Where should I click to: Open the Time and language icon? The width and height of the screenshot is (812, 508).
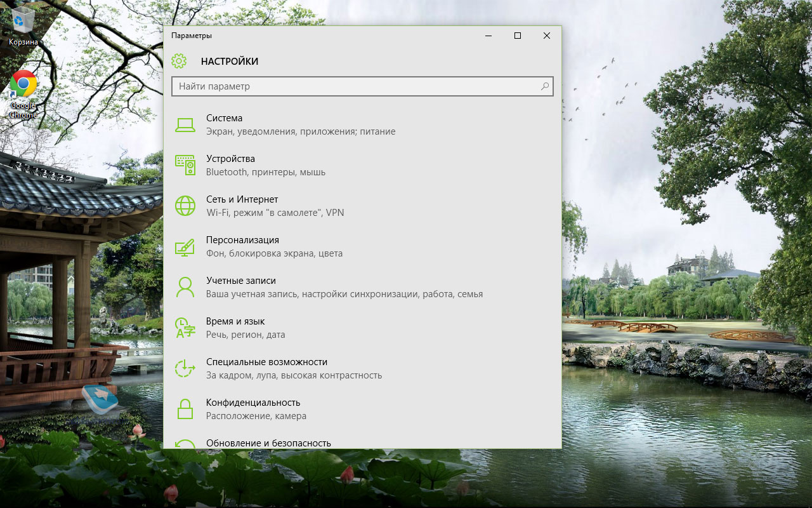click(x=185, y=328)
